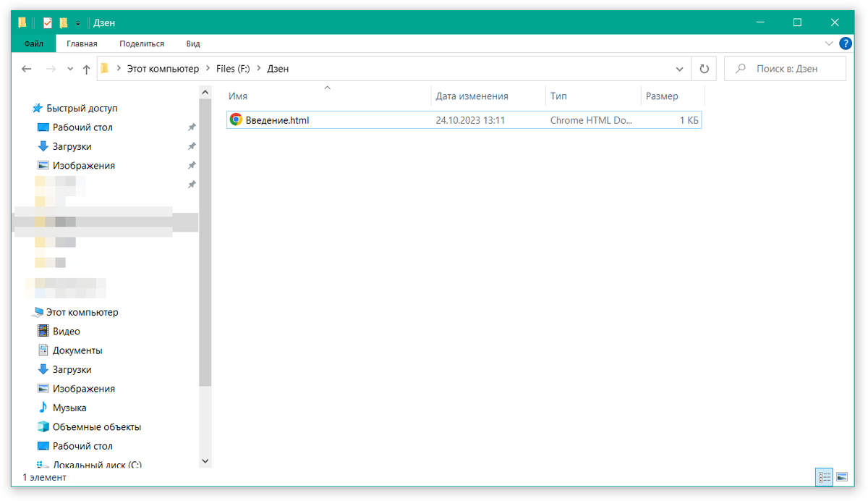Viewport: 868px width, 501px height.
Task: Click navigation pane scrollbar up arrow
Action: click(205, 93)
